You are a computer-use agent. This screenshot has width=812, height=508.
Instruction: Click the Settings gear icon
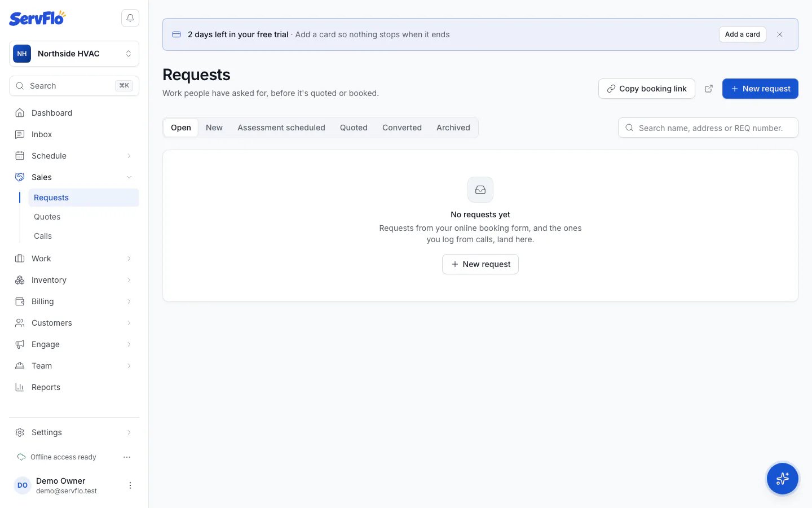pos(20,432)
